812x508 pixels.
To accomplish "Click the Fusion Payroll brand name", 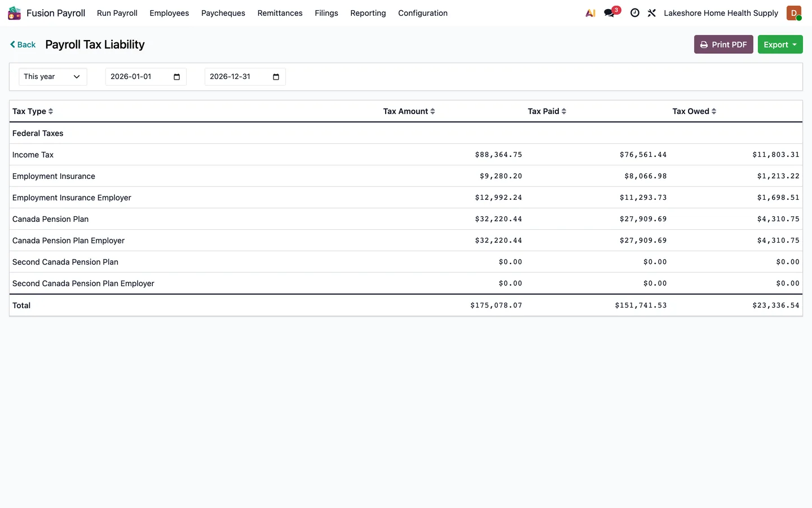I will tap(56, 13).
